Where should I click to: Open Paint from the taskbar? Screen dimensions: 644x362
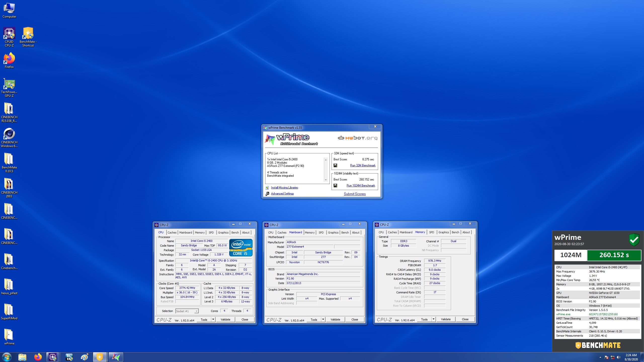84,357
